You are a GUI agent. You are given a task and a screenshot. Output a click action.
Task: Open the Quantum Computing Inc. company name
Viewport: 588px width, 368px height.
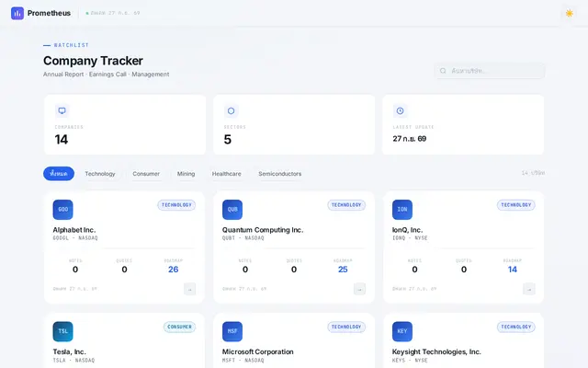tap(263, 230)
